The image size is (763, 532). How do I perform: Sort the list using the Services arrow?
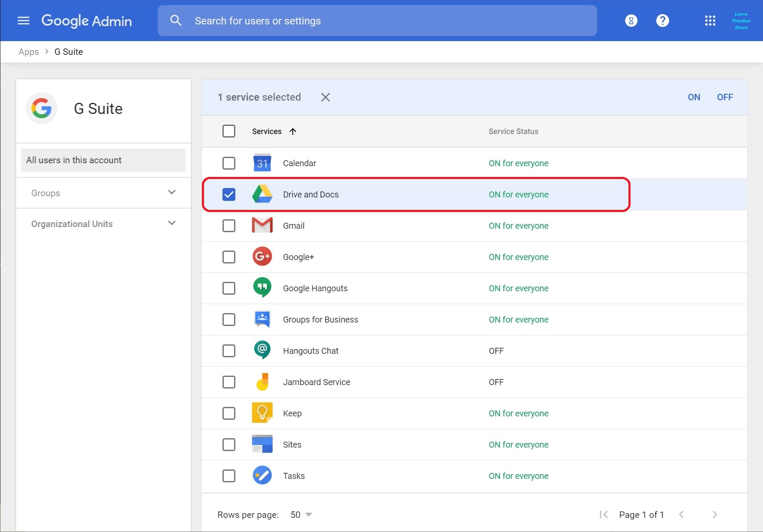[x=293, y=132]
